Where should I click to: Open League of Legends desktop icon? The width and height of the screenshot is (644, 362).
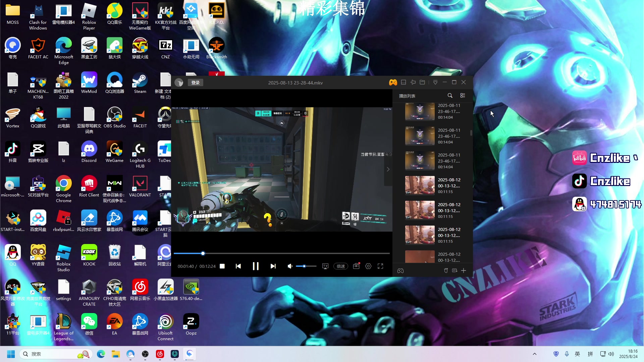[63, 327]
